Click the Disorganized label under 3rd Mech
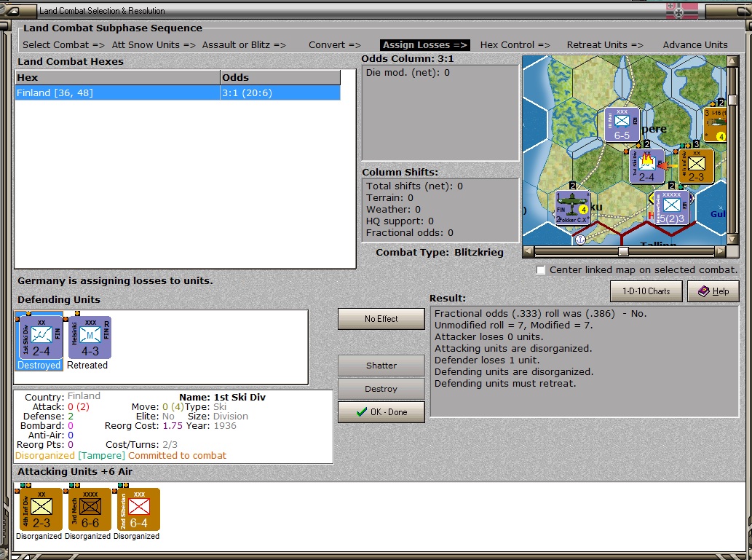The image size is (752, 560). (87, 536)
